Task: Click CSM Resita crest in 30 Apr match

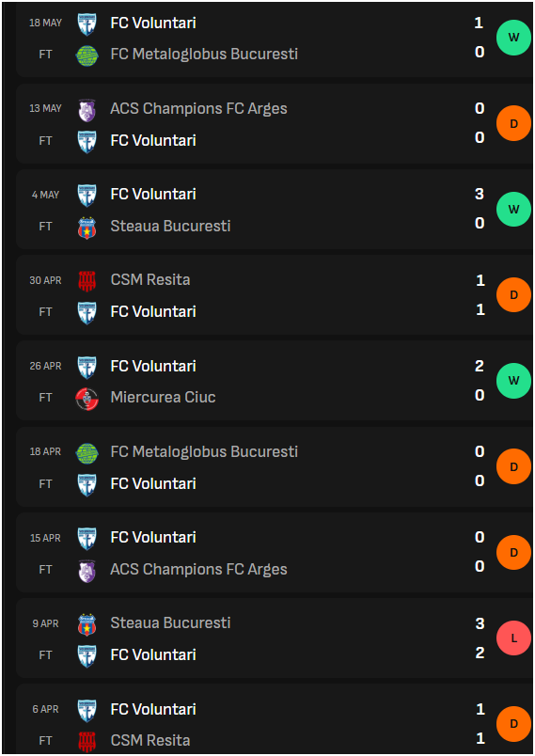Action: click(87, 280)
